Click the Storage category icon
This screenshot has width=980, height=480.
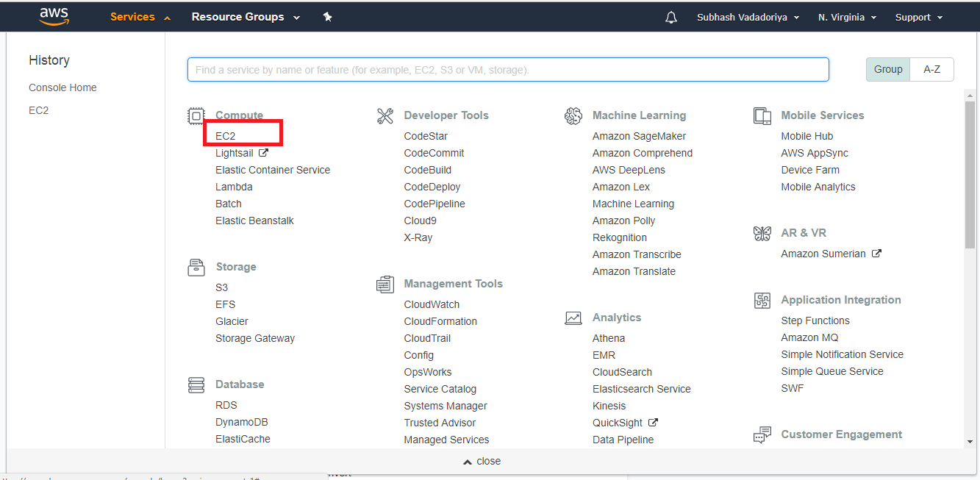click(x=196, y=267)
